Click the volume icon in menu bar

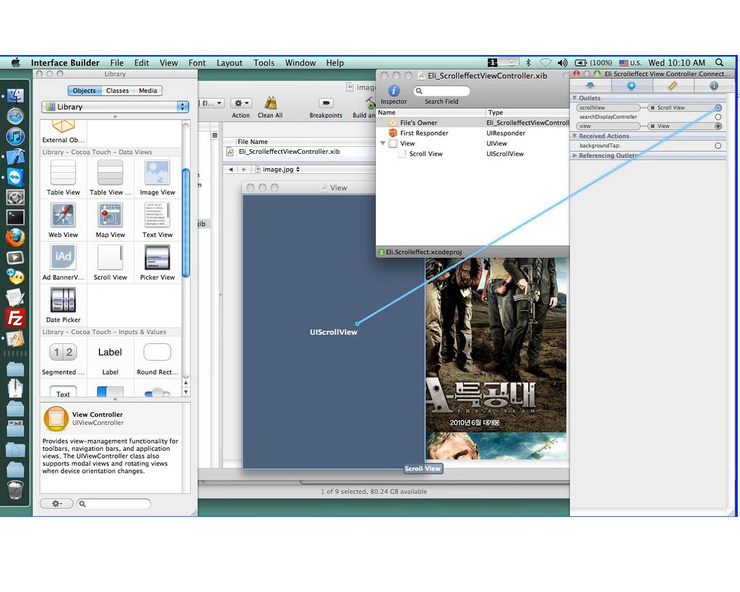coord(562,62)
